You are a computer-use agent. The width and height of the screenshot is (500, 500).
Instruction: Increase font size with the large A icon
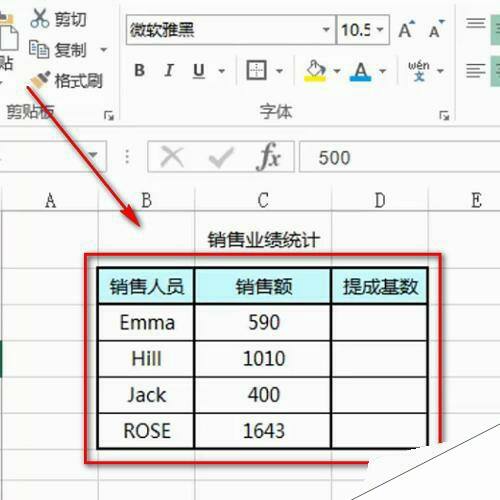[x=407, y=29]
